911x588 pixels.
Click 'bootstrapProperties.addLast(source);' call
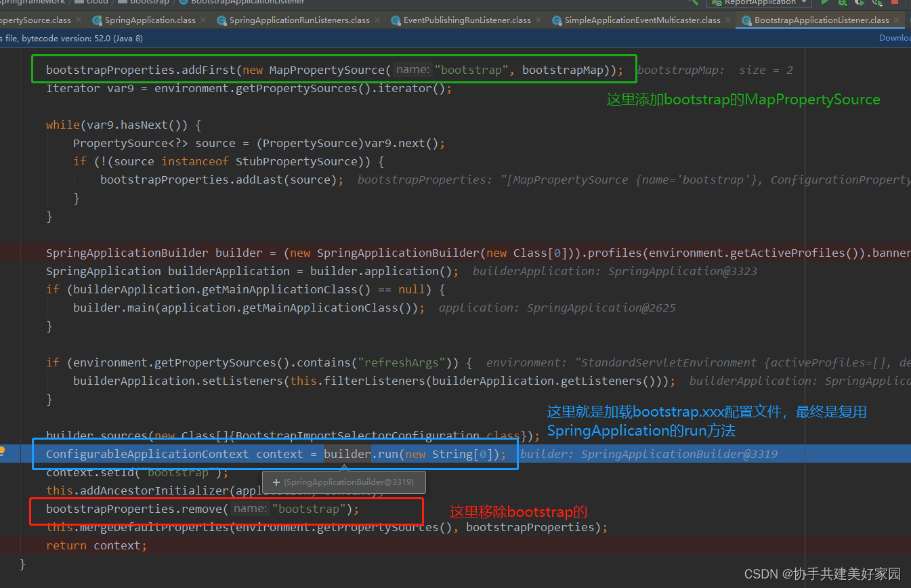click(222, 180)
